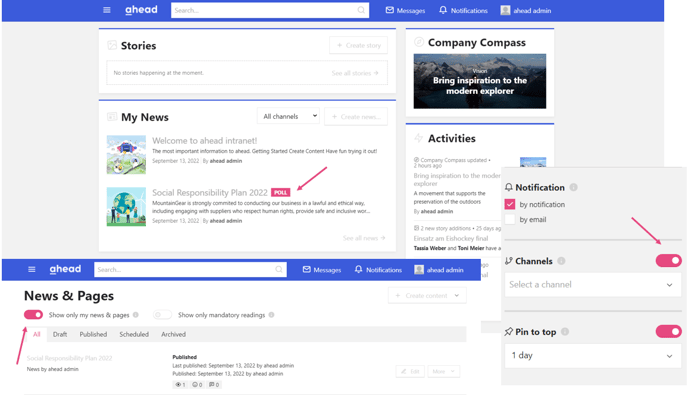This screenshot has height=399, width=688.
Task: Disable the Pin to top switch
Action: pos(669,331)
